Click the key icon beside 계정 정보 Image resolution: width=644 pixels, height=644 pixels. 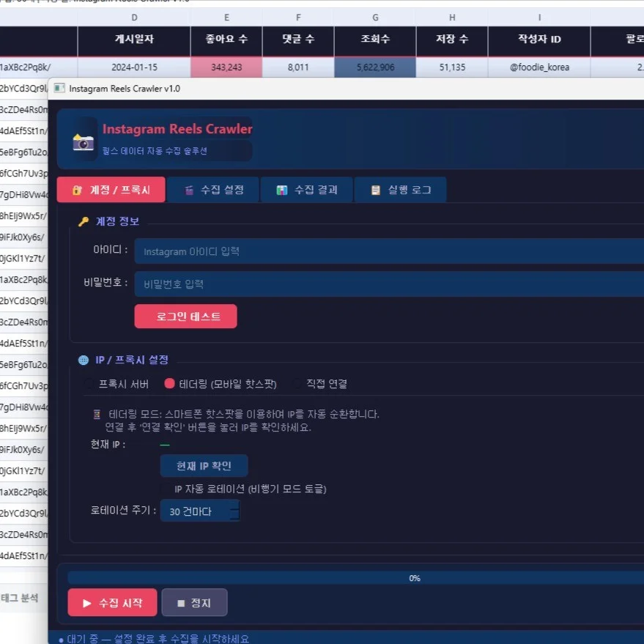click(x=84, y=222)
